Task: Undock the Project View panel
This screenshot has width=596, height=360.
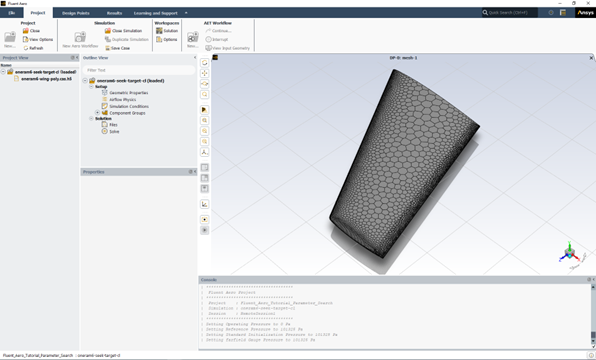Action: [73, 58]
